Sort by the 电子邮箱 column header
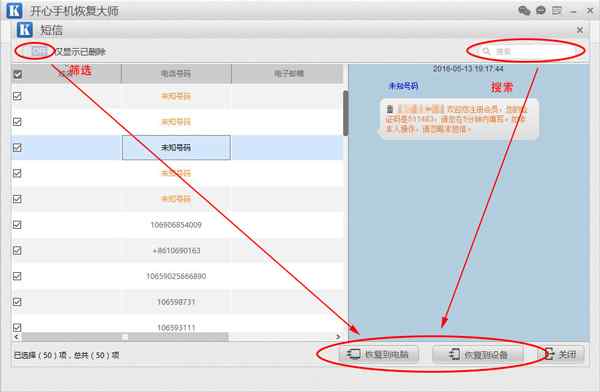The image size is (600, 392). (288, 74)
